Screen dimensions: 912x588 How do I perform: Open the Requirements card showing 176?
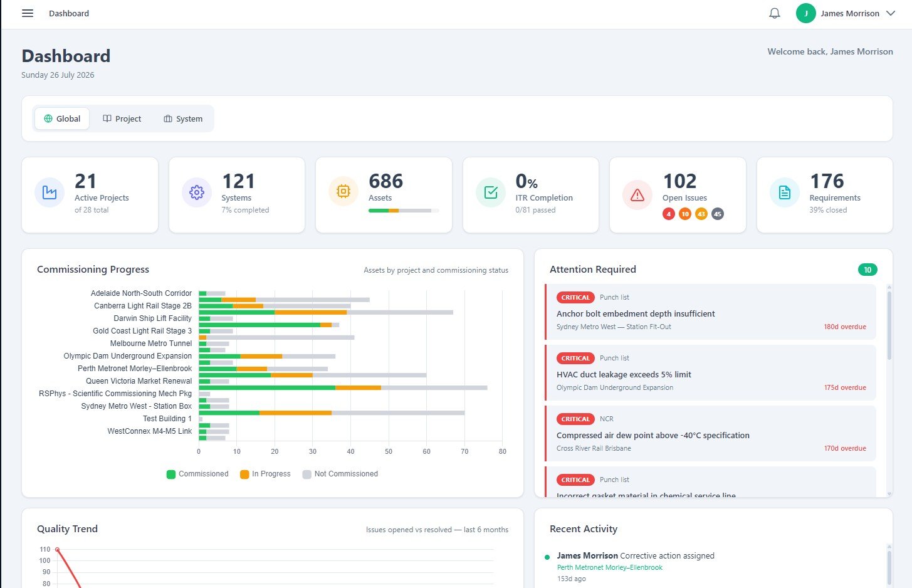pos(825,195)
